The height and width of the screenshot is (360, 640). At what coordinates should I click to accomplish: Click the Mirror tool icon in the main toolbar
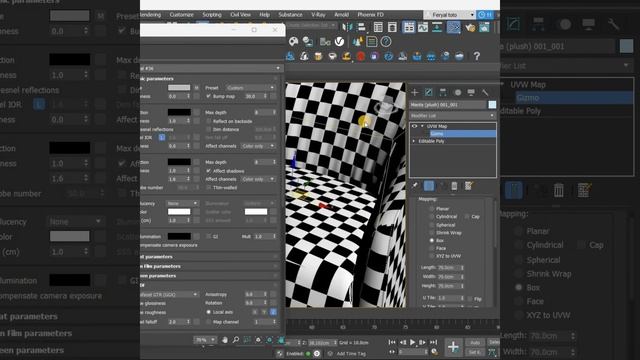[347, 27]
